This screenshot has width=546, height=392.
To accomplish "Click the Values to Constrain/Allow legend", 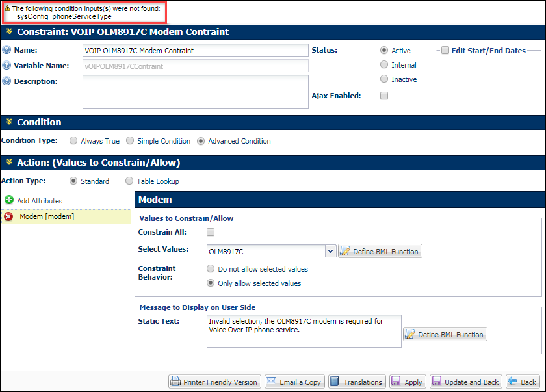I will point(187,218).
